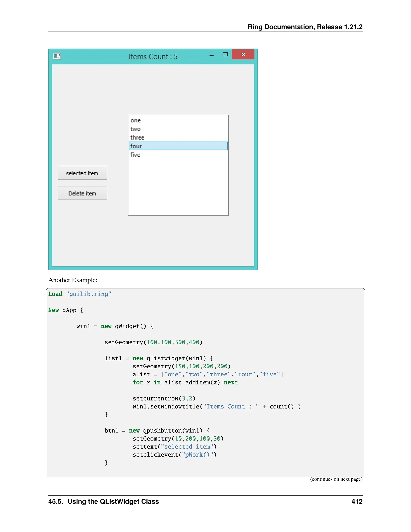Select list item 'two'
Screen dimensions: 411x532
pyautogui.click(x=135, y=129)
